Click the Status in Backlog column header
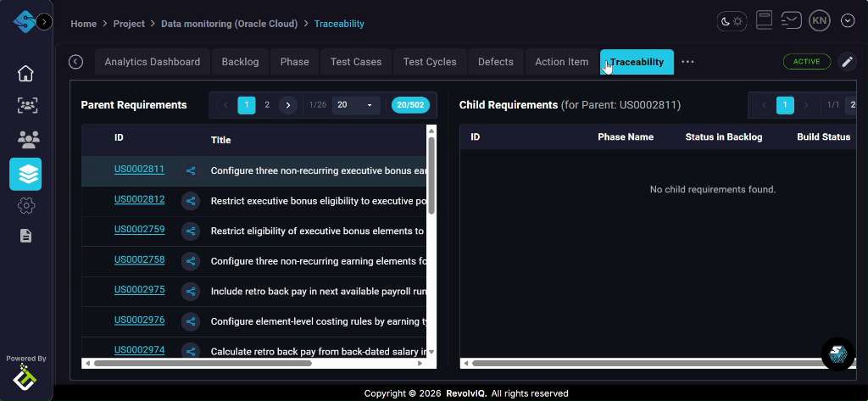Viewport: 868px width, 401px height. 724,136
